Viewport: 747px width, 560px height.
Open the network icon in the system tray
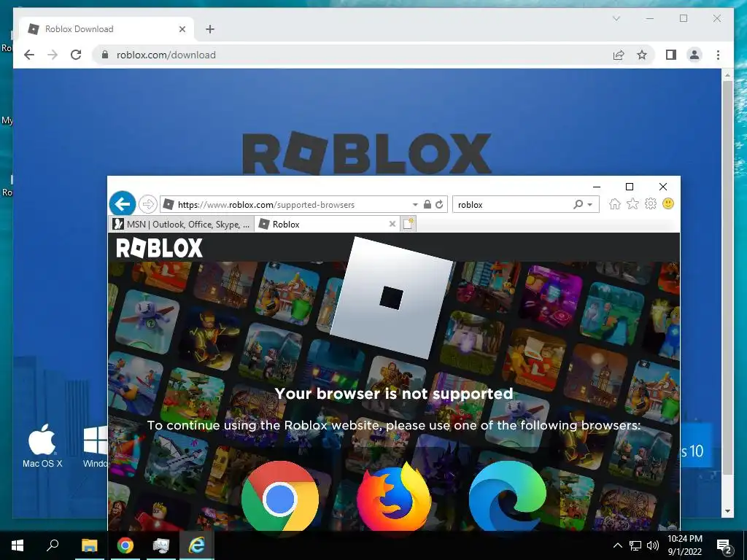pyautogui.click(x=635, y=545)
